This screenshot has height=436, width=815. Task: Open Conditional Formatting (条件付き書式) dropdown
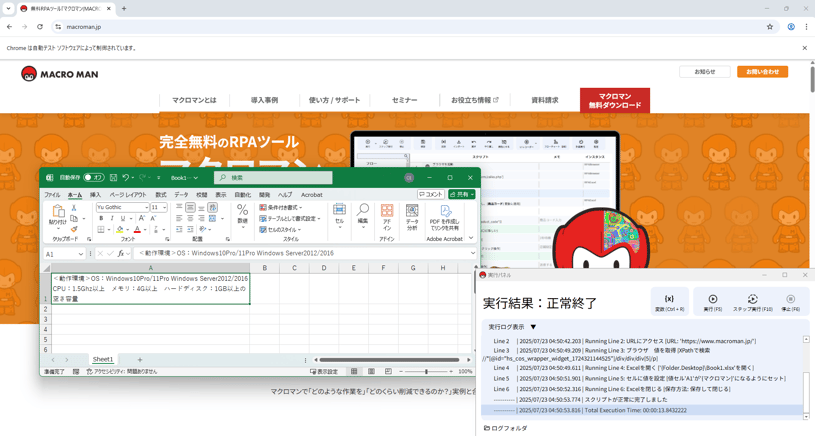click(x=281, y=207)
